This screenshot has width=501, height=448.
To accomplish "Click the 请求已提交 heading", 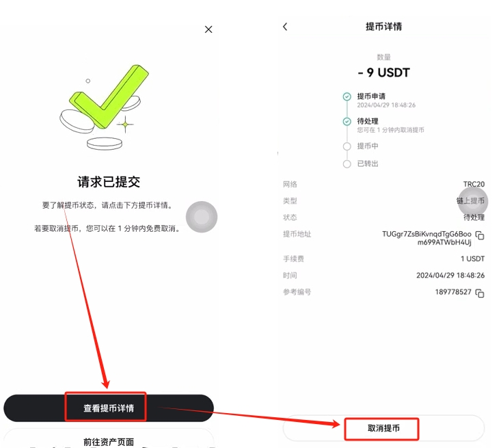I will pyautogui.click(x=109, y=182).
